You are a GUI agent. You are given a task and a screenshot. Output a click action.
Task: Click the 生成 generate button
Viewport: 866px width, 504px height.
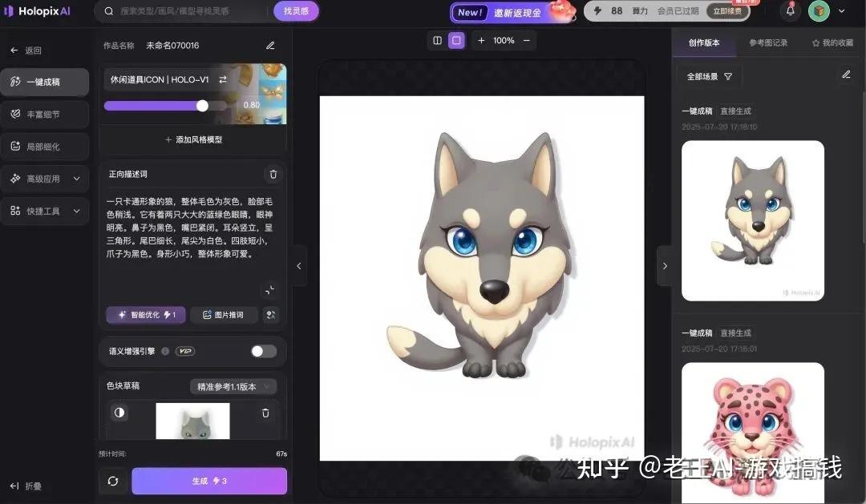coord(209,481)
